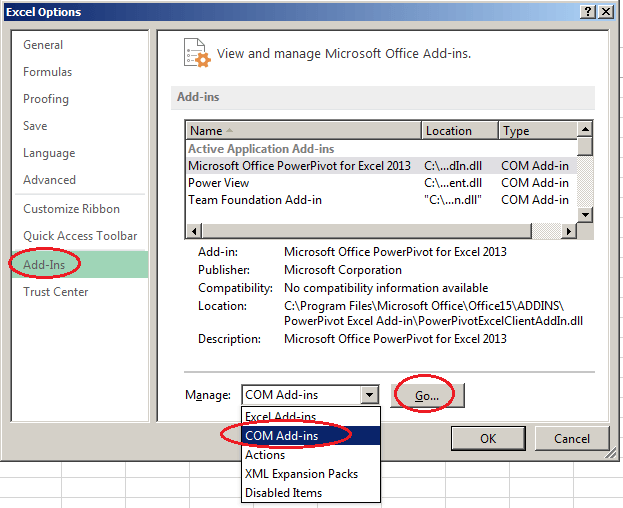The width and height of the screenshot is (623, 508).
Task: Open the General options category
Action: (43, 45)
